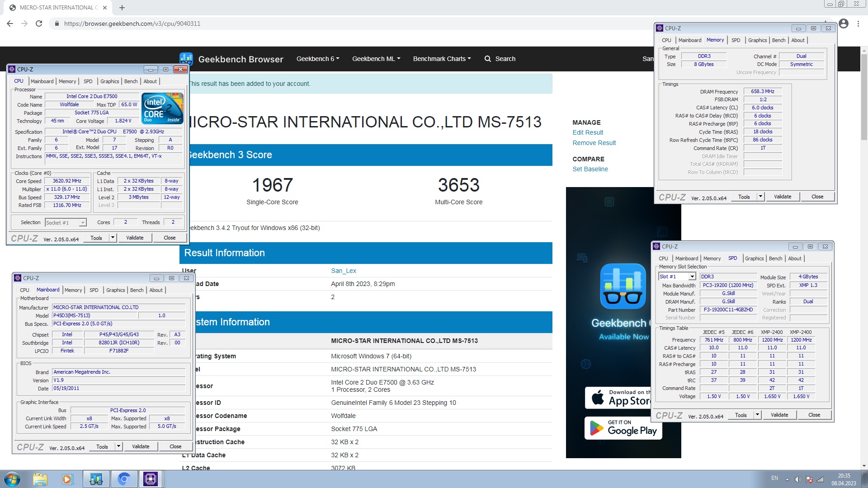Click the taskbar icon between media player and Chrome
Image resolution: width=868 pixels, height=488 pixels.
click(x=96, y=479)
